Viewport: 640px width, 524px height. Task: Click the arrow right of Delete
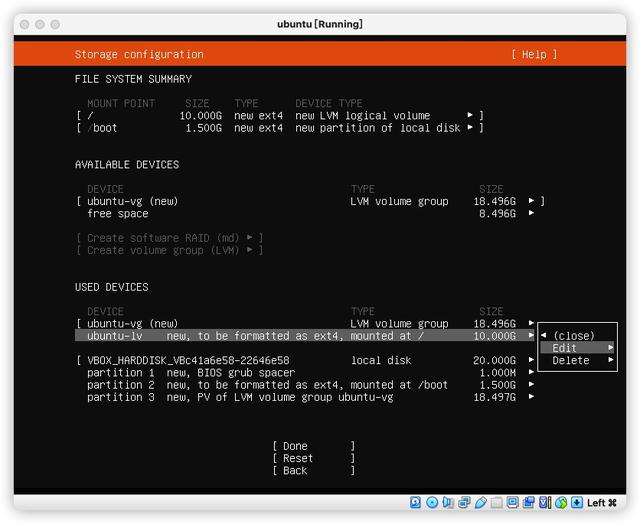click(611, 360)
